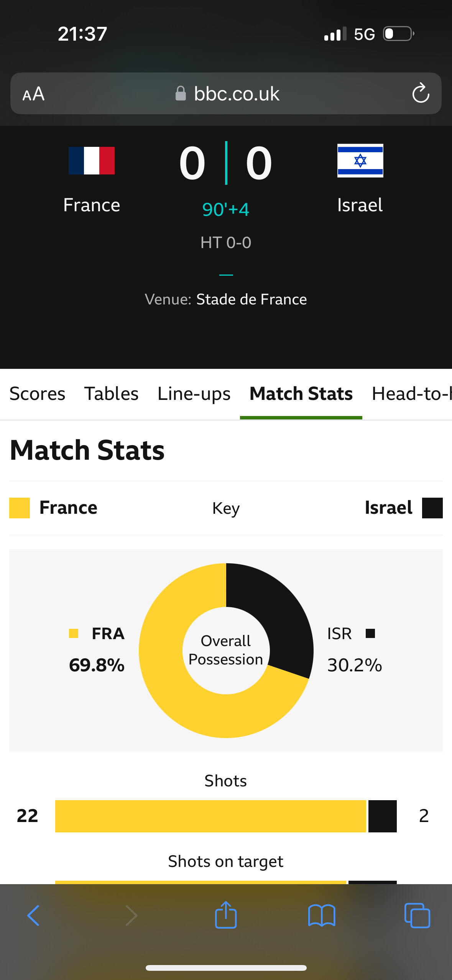Open the Safari tabs overview icon
The image size is (452, 980).
(x=417, y=915)
